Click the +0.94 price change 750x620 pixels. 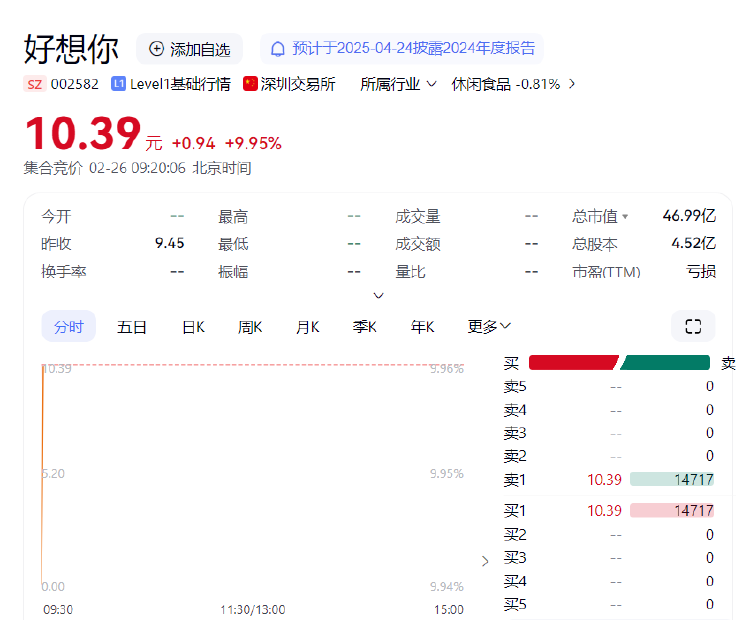(x=194, y=143)
